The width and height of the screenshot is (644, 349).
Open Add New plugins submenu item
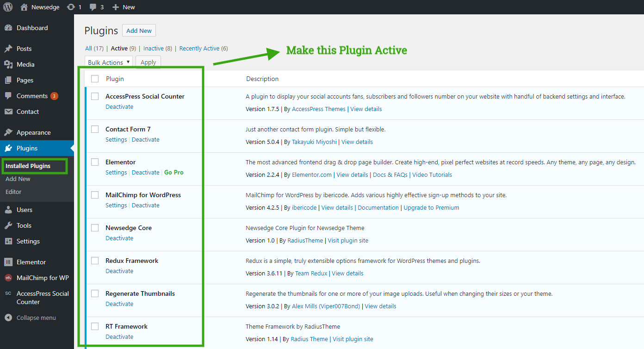[x=18, y=179]
